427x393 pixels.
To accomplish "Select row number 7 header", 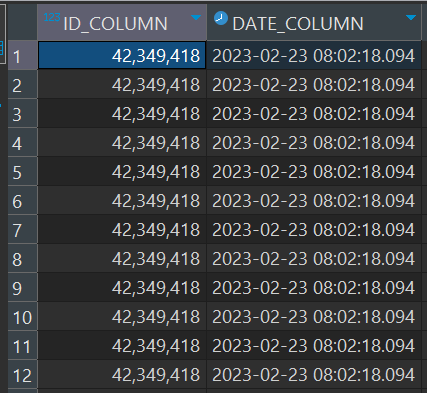I will pyautogui.click(x=22, y=229).
